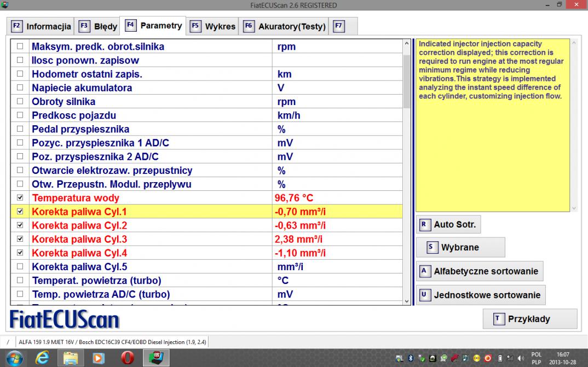The height and width of the screenshot is (367, 588).
Task: Open the Błędy tab
Action: point(97,26)
